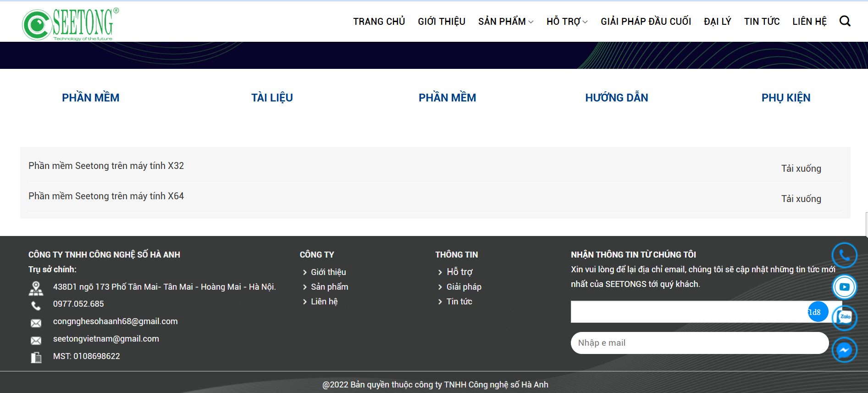The width and height of the screenshot is (868, 393).
Task: Open the floating Messenger icon
Action: point(844,350)
